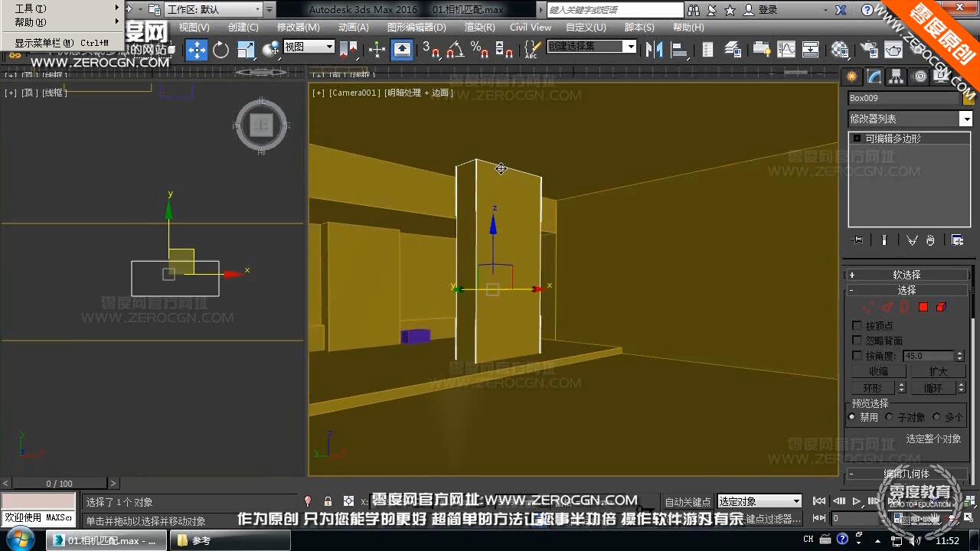Click Pin Stack icon
The height and width of the screenshot is (551, 980).
pyautogui.click(x=857, y=240)
